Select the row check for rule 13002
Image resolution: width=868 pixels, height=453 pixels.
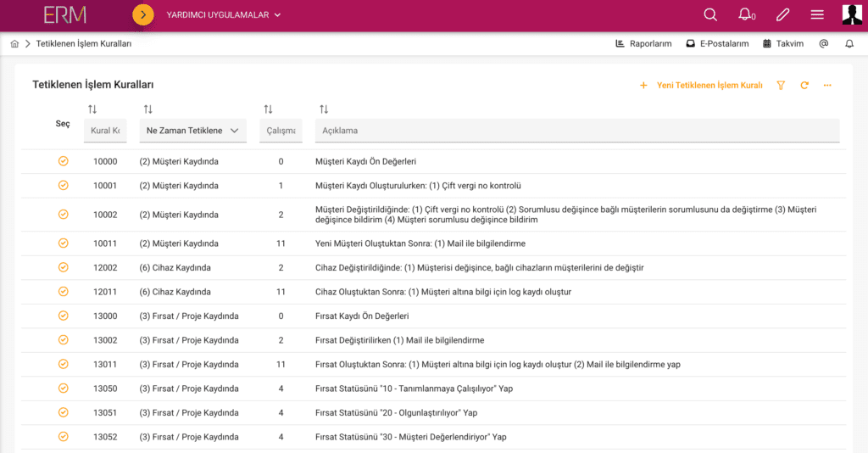tap(63, 340)
